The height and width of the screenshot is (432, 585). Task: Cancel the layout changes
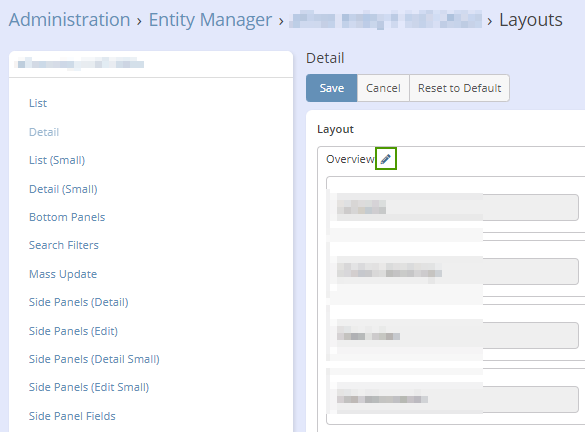(383, 88)
